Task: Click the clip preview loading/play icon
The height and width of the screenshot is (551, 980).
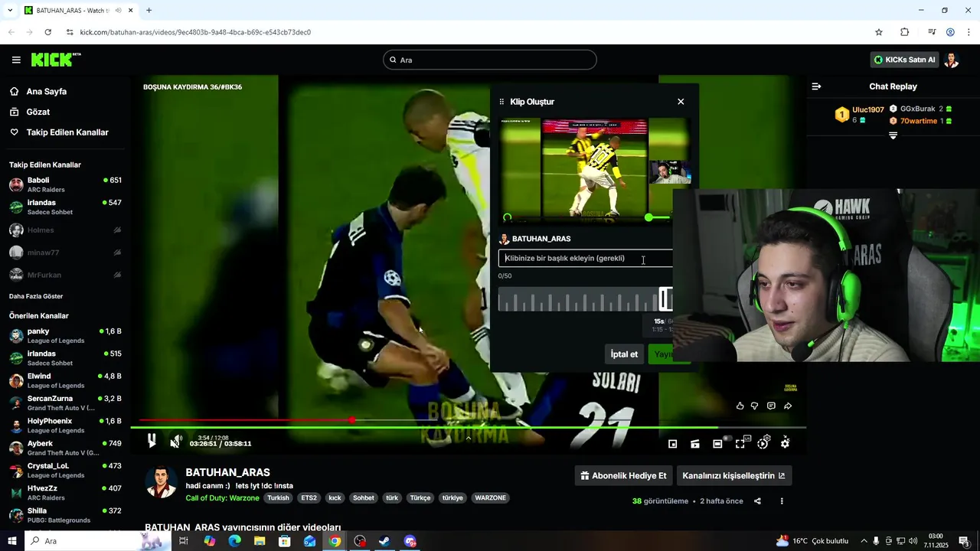Action: point(507,217)
